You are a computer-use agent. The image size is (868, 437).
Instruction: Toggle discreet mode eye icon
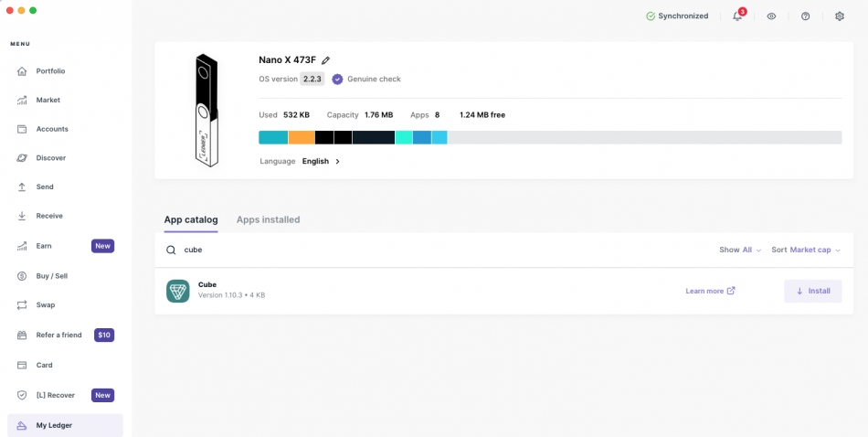[x=771, y=16]
